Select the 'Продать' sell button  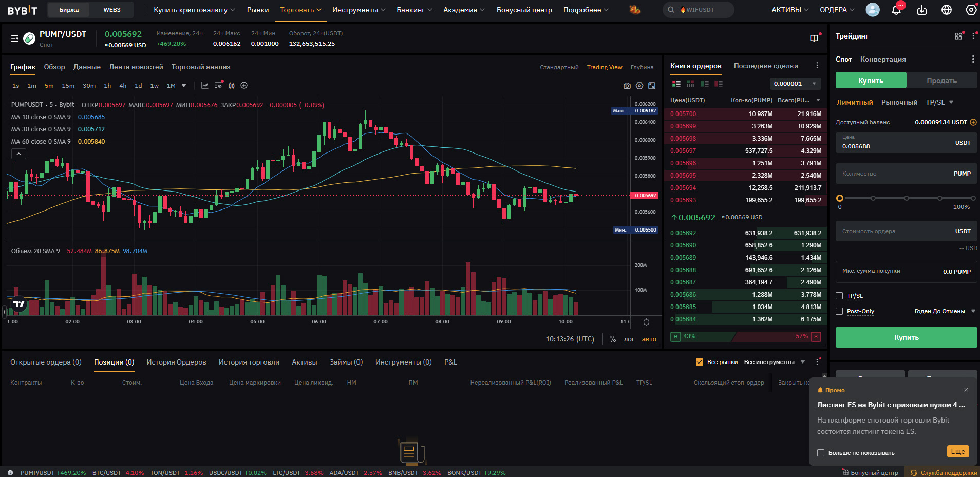pos(941,81)
